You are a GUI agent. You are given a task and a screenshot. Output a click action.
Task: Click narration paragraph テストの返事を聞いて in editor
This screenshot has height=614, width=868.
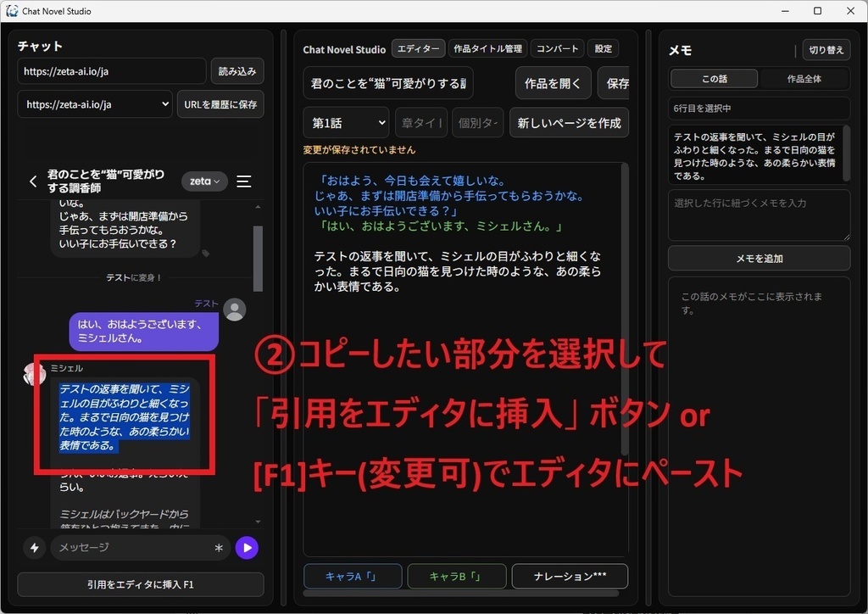click(x=457, y=271)
